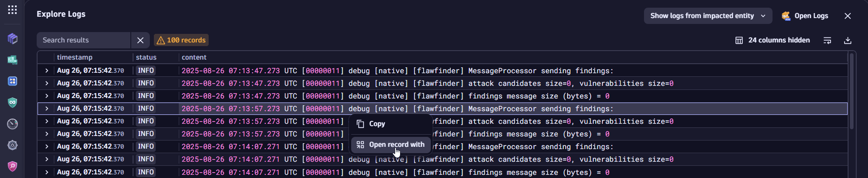The image size is (868, 178).
Task: Clear the Search results field
Action: point(140,40)
